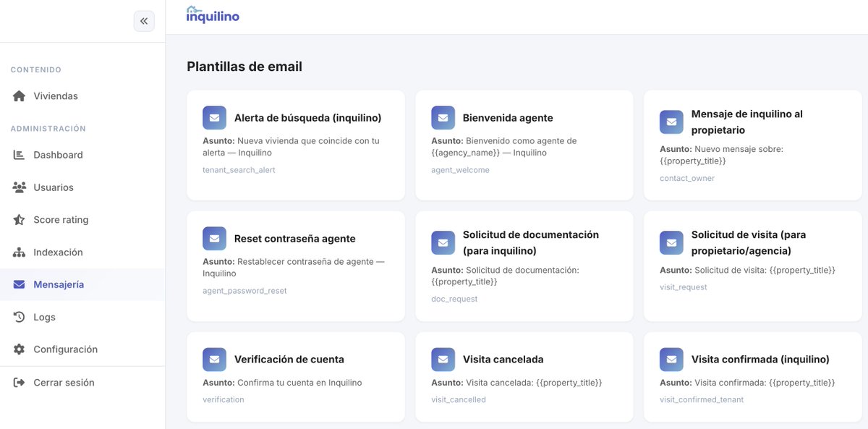Select Usuarios in the sidebar menu
The height and width of the screenshot is (429, 868).
53,187
